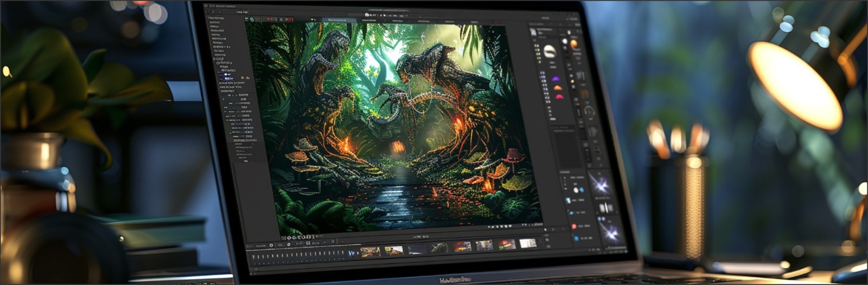Choose the orange dome brush shape
The image size is (868, 285).
click(557, 88)
